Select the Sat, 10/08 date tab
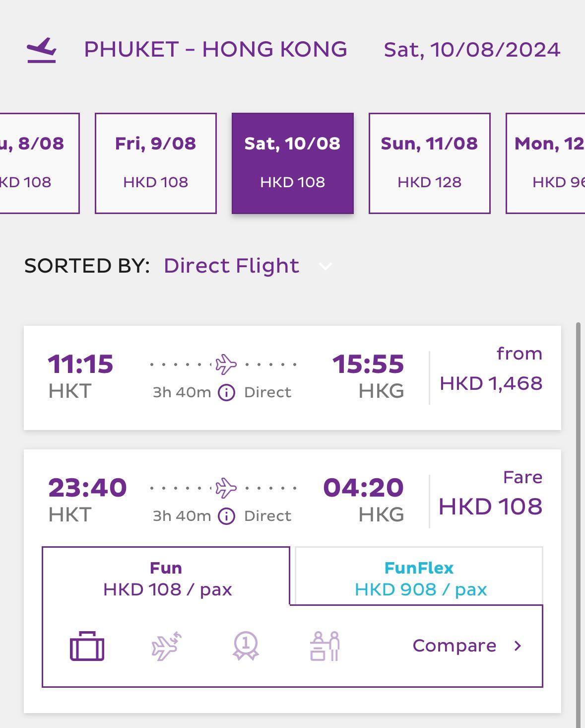This screenshot has width=585, height=728. coord(293,163)
